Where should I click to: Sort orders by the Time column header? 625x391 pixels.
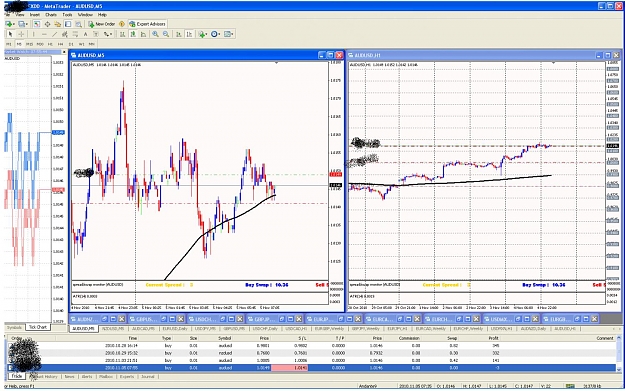[133, 338]
